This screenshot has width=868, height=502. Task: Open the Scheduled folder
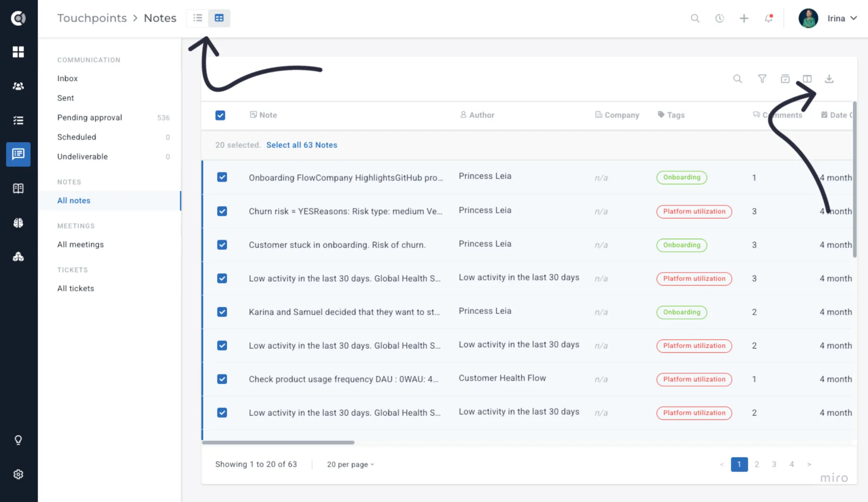click(77, 137)
